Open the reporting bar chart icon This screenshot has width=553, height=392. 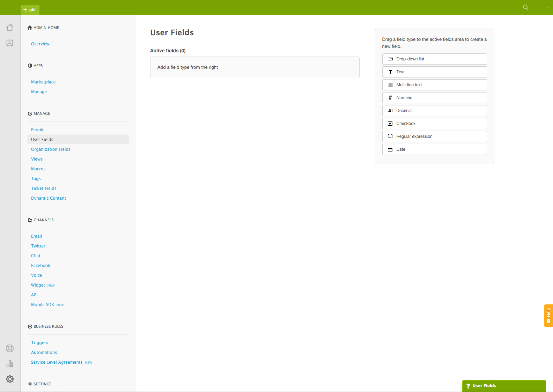pyautogui.click(x=10, y=364)
